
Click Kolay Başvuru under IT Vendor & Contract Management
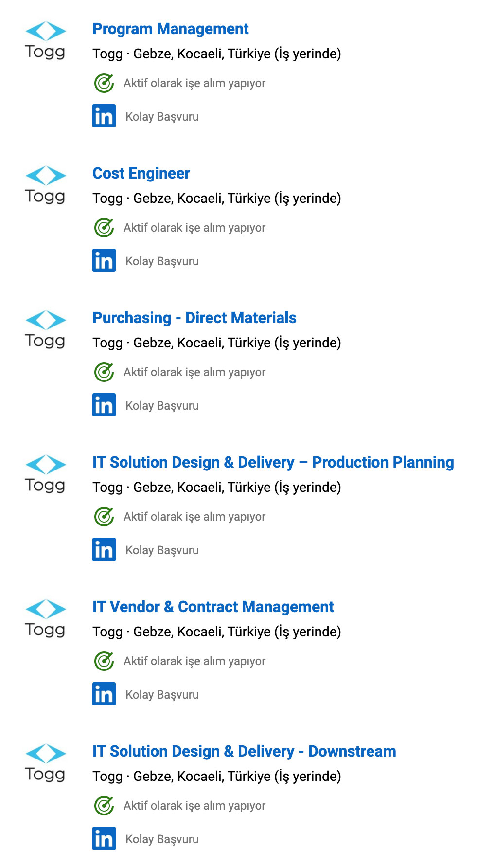[x=162, y=695]
